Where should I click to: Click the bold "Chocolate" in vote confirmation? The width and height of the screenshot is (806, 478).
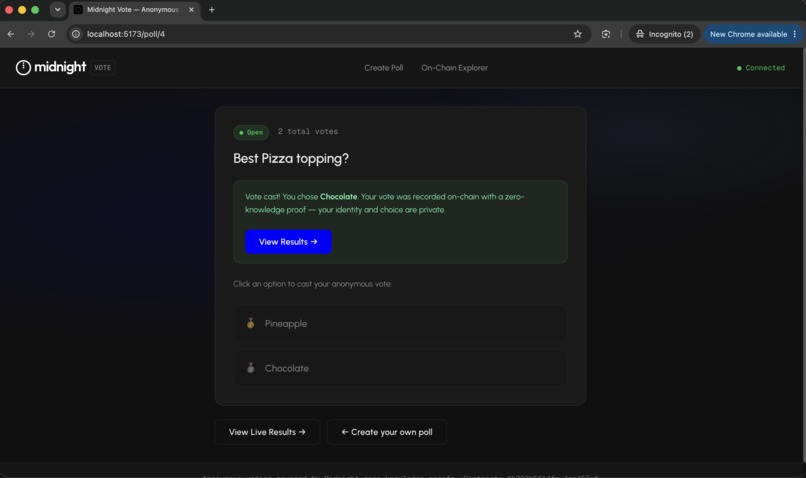(x=338, y=197)
